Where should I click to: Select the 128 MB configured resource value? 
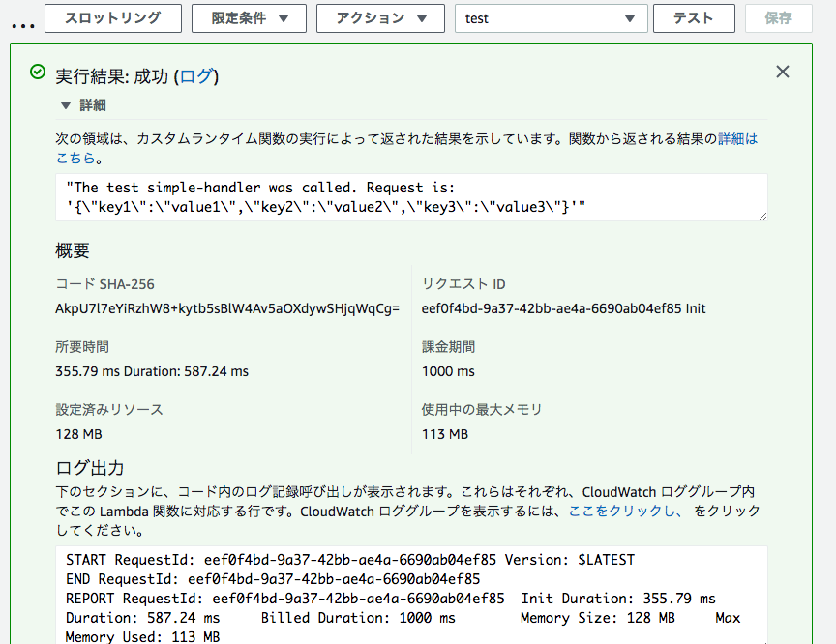click(x=79, y=434)
